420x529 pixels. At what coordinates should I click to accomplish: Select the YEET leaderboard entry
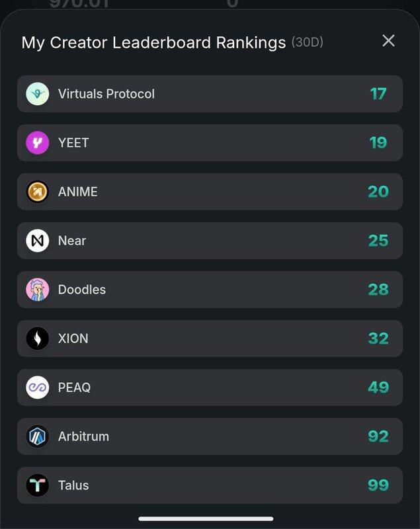(210, 143)
